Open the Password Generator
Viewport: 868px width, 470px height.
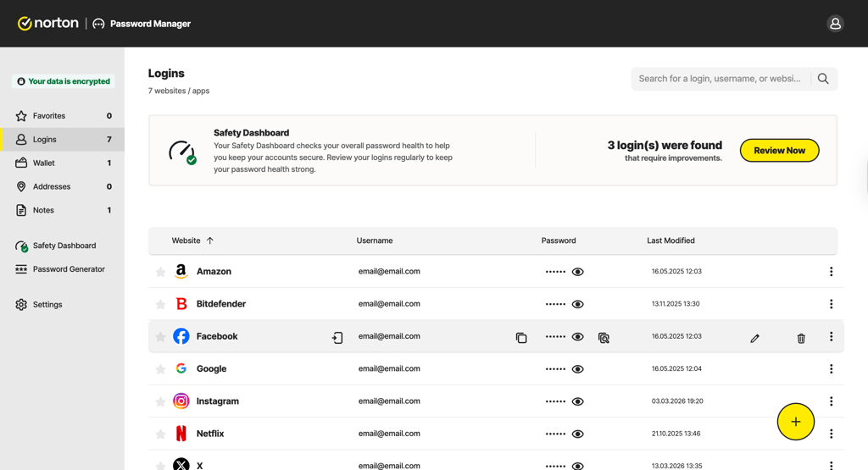(63, 269)
